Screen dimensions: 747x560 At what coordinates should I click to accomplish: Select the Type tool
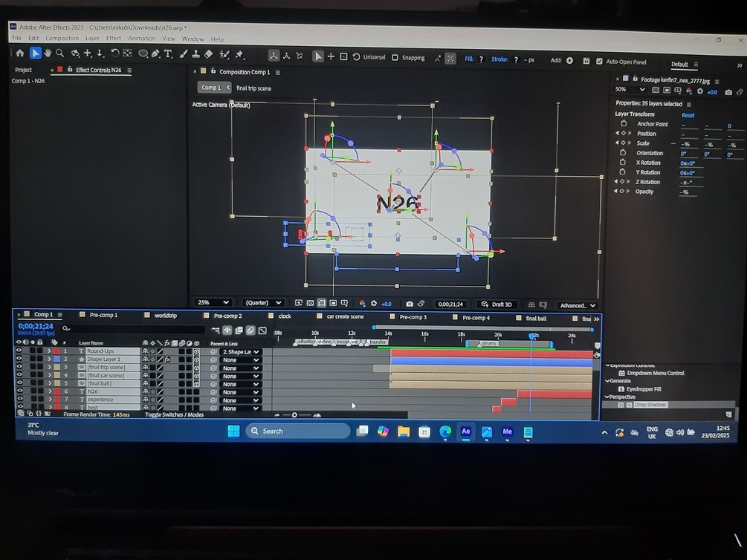pos(169,55)
